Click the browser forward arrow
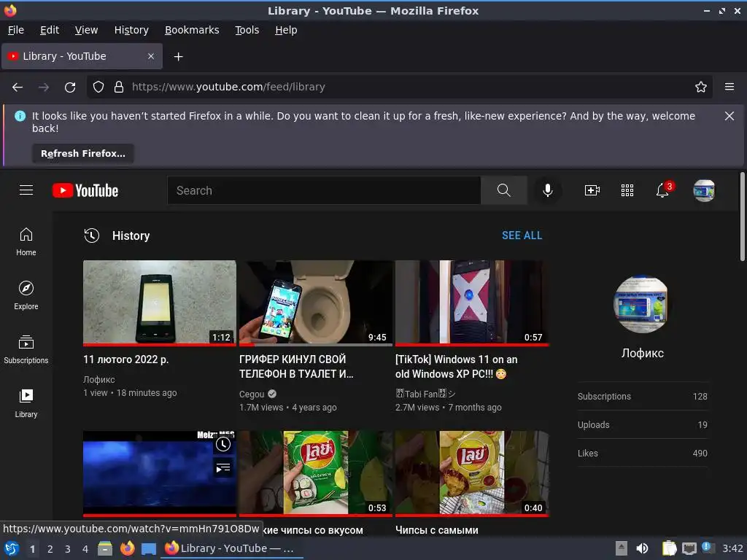Image resolution: width=747 pixels, height=560 pixels. (x=44, y=87)
